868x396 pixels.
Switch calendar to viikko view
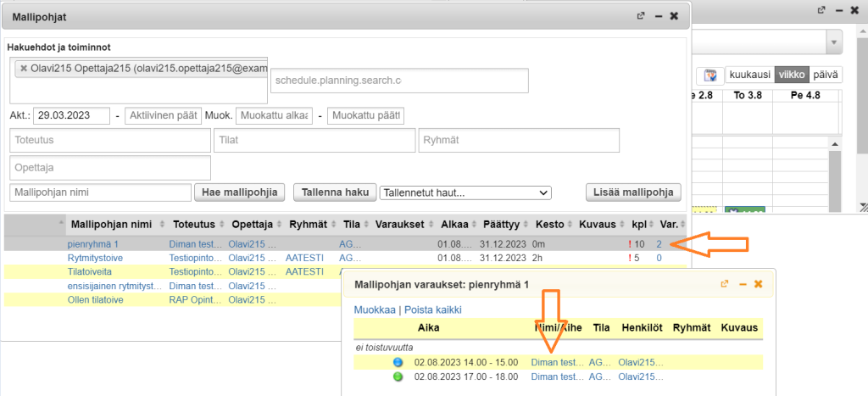(x=792, y=75)
